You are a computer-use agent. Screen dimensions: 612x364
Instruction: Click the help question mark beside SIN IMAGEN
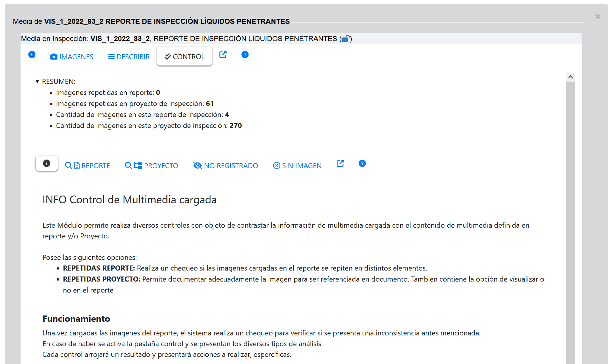click(x=362, y=164)
